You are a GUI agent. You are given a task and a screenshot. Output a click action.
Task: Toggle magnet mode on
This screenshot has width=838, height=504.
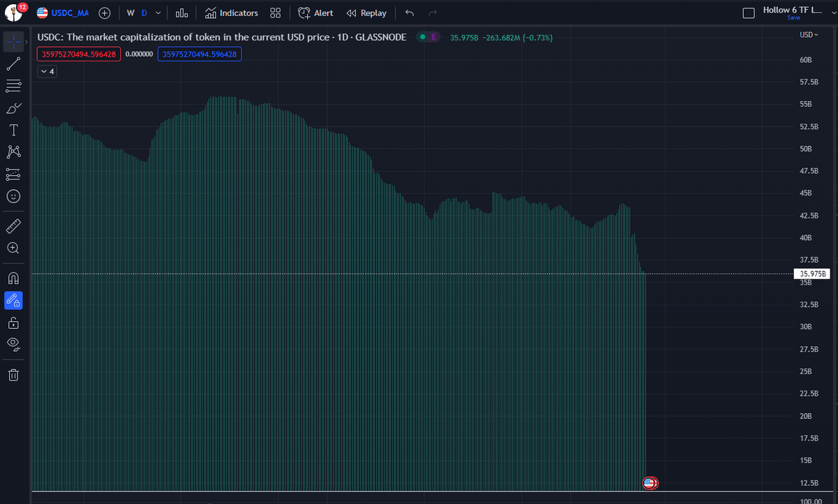[13, 278]
